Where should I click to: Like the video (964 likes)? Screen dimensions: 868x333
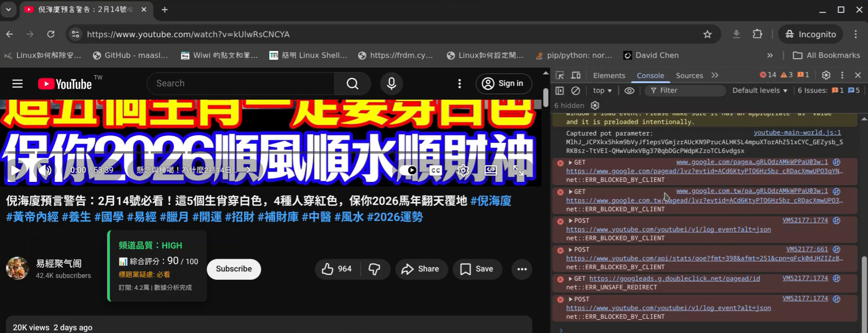point(337,269)
